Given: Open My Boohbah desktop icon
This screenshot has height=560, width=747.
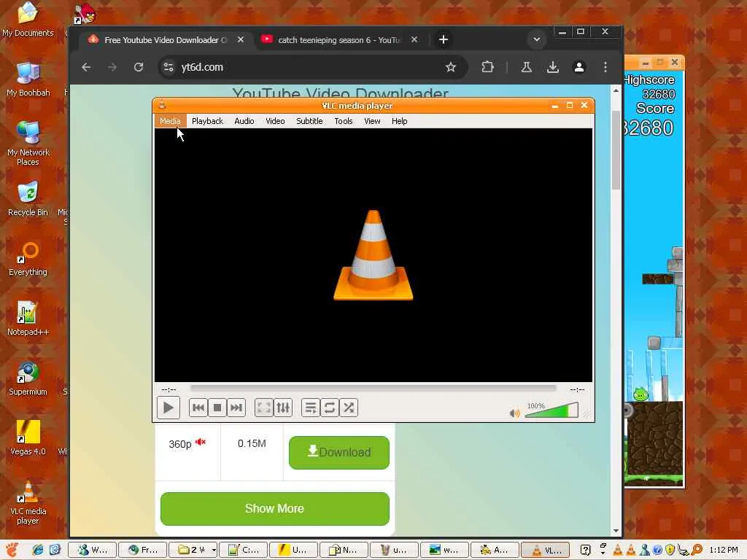Looking at the screenshot, I should 28,79.
